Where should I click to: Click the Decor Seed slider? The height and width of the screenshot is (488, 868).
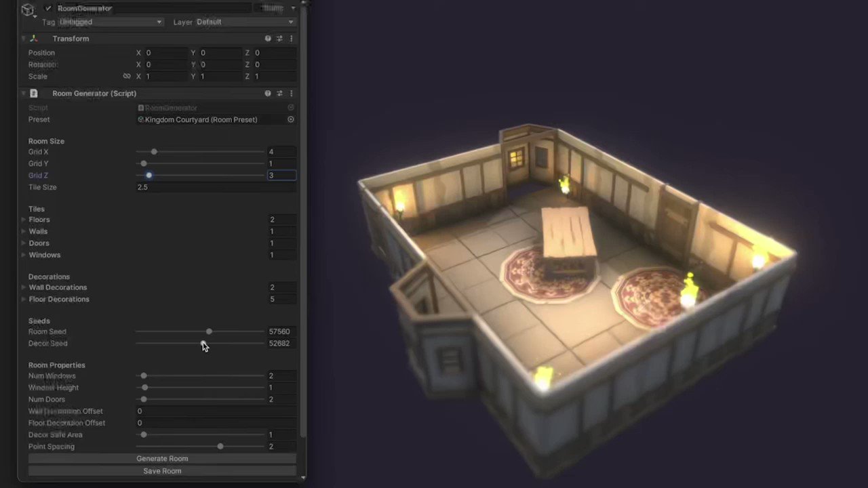[x=203, y=343]
